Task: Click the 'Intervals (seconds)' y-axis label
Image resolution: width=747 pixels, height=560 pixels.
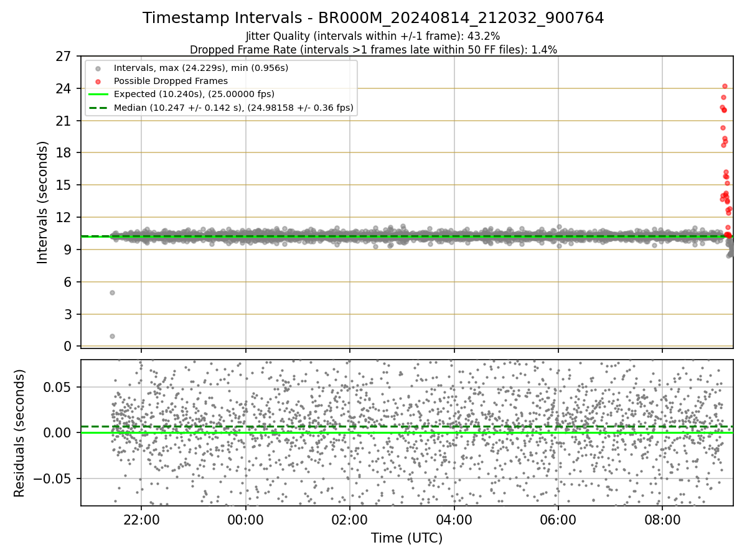Action: point(43,202)
